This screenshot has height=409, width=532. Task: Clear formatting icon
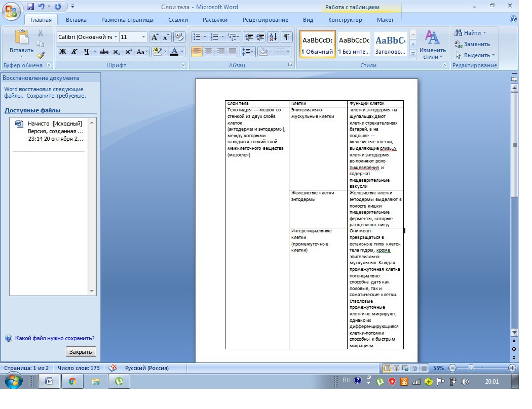[179, 37]
